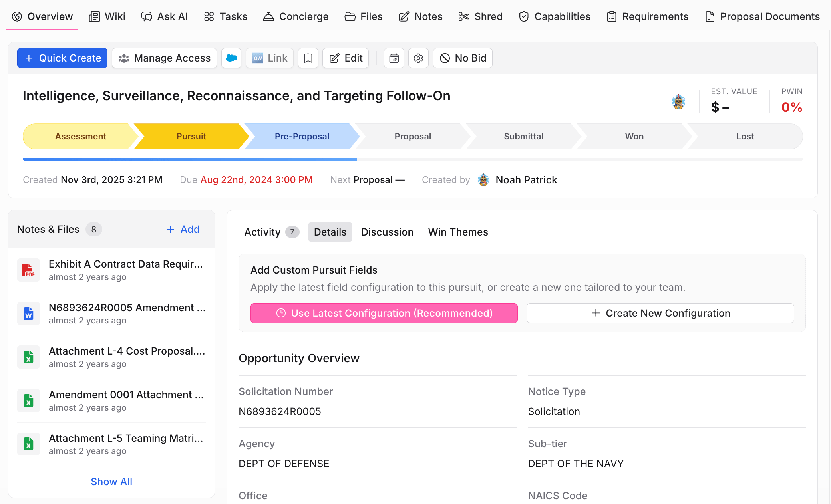
Task: Click the Quick Create button
Action: 62,58
